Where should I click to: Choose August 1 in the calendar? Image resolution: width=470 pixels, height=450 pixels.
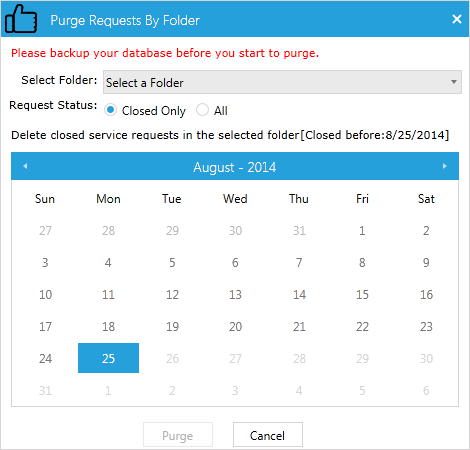(362, 231)
